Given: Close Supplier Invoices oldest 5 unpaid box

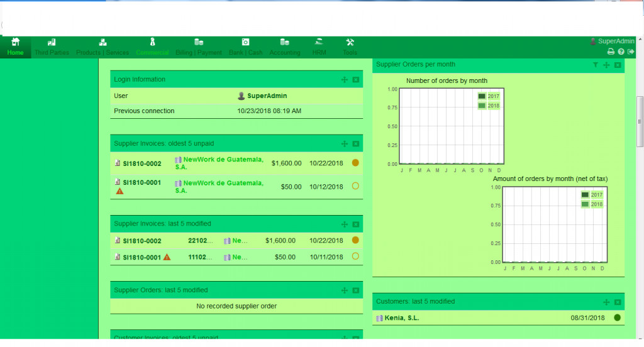Looking at the screenshot, I should tap(355, 144).
